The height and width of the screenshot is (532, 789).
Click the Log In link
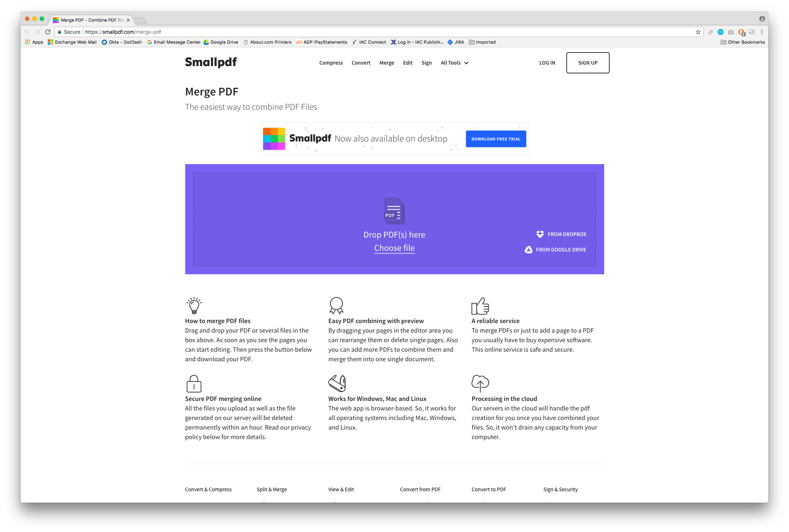(x=547, y=63)
